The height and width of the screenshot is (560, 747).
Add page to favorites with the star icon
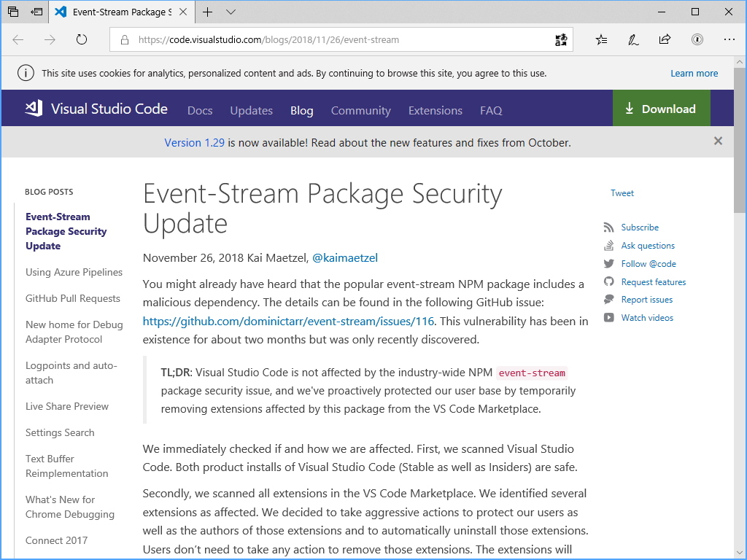601,39
